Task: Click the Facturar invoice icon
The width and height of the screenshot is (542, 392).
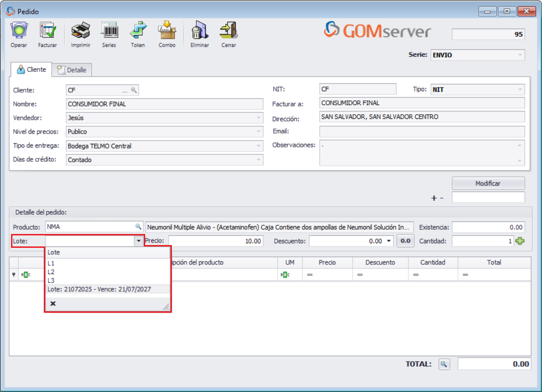Action: click(x=47, y=32)
